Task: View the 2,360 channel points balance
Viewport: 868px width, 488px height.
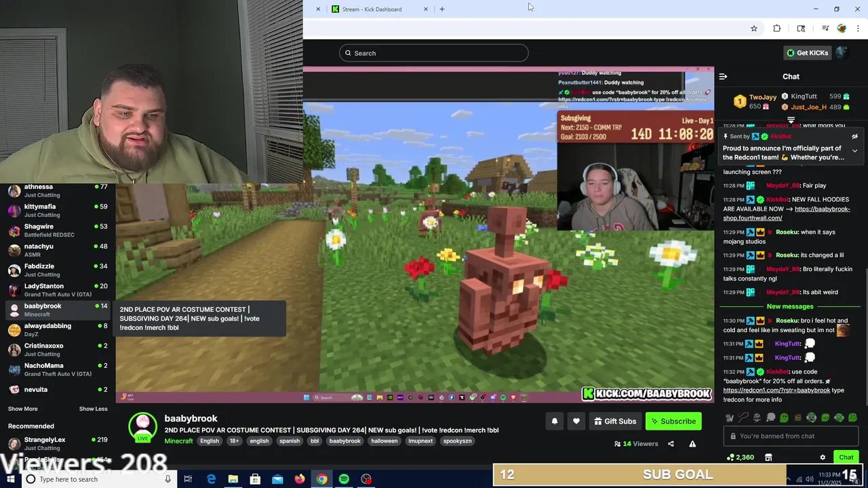Action: point(740,457)
